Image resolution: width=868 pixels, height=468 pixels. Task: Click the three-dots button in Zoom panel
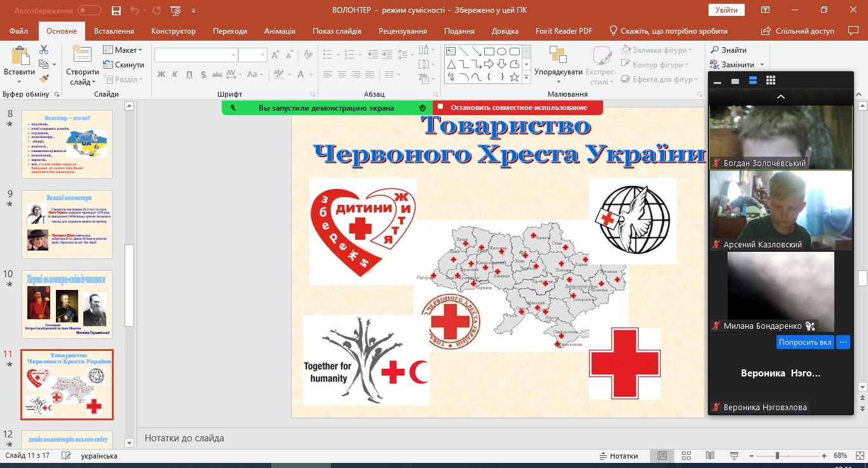click(x=843, y=342)
